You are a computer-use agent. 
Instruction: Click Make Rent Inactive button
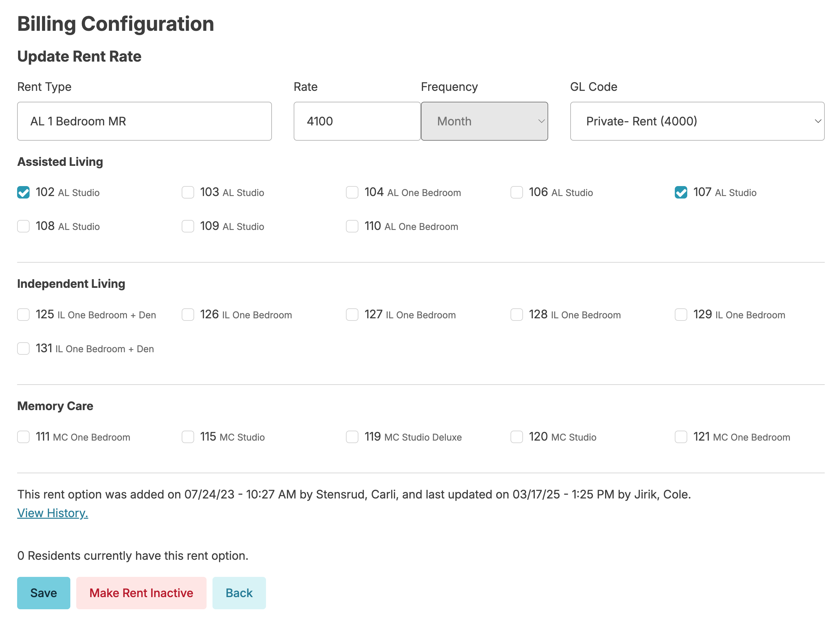pyautogui.click(x=141, y=593)
